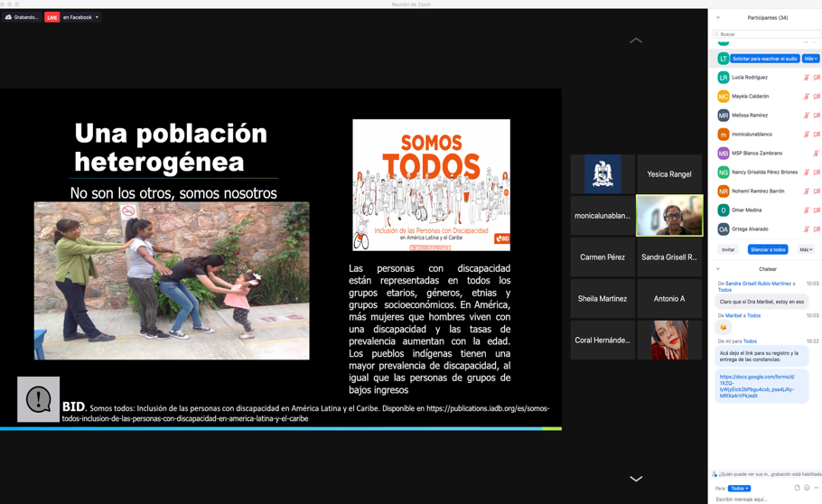The image size is (822, 504).
Task: Click the exclamation speech bubble icon on slide
Action: (x=38, y=399)
